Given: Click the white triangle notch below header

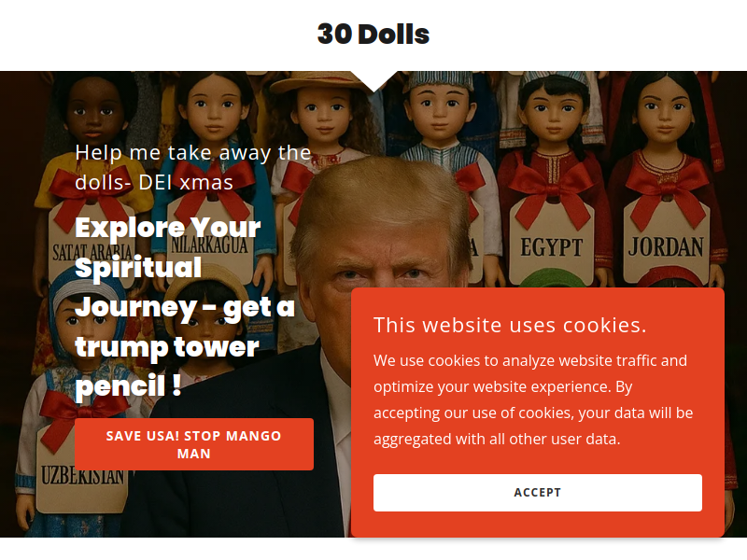Looking at the screenshot, I should 373,80.
